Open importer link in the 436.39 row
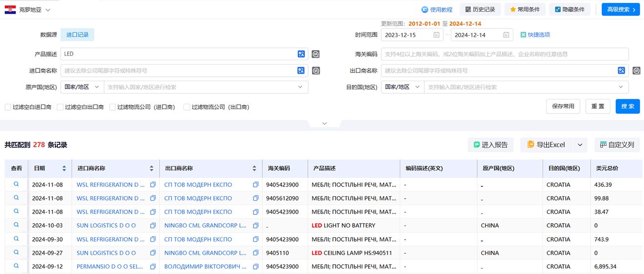 coord(111,185)
